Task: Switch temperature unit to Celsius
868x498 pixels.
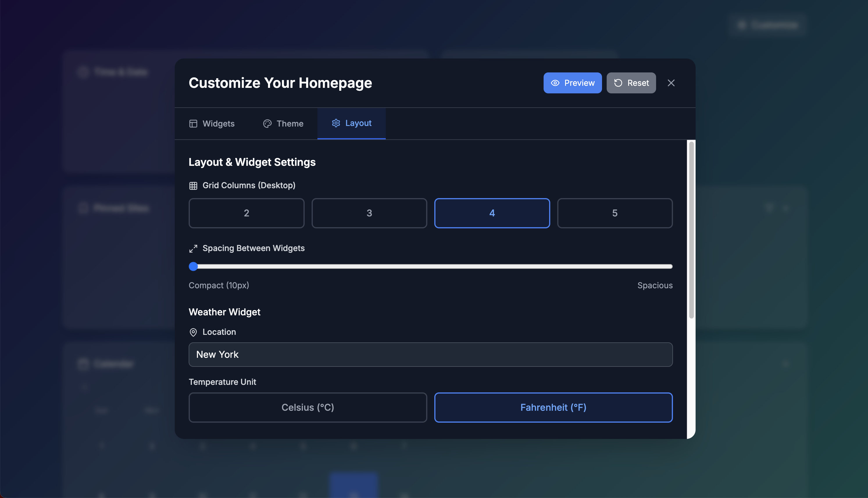Action: (308, 407)
